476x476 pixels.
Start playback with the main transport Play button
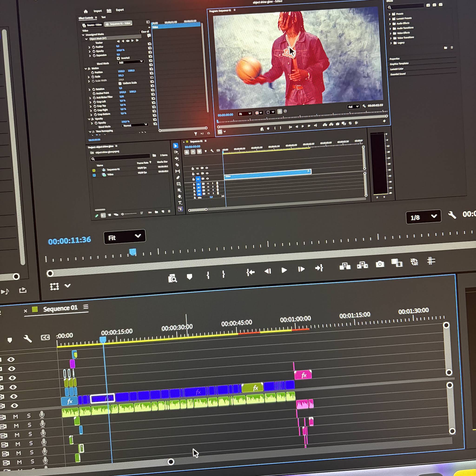pyautogui.click(x=284, y=270)
